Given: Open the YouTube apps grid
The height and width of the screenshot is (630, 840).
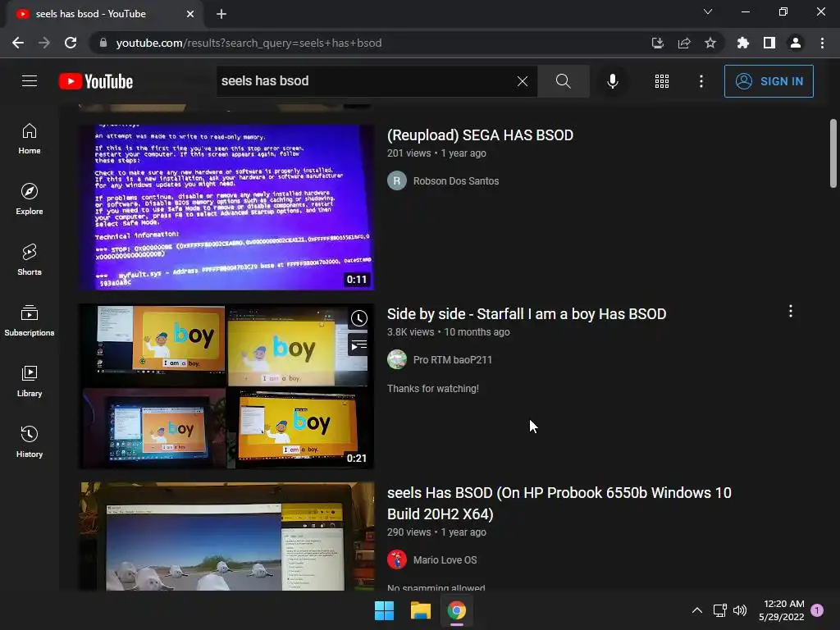Looking at the screenshot, I should tap(662, 81).
